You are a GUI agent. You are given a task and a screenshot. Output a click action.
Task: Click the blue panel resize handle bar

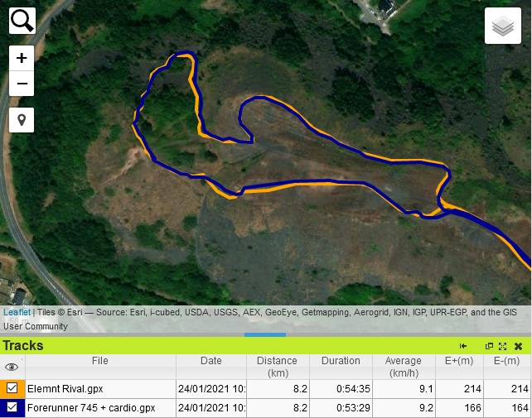tap(265, 334)
